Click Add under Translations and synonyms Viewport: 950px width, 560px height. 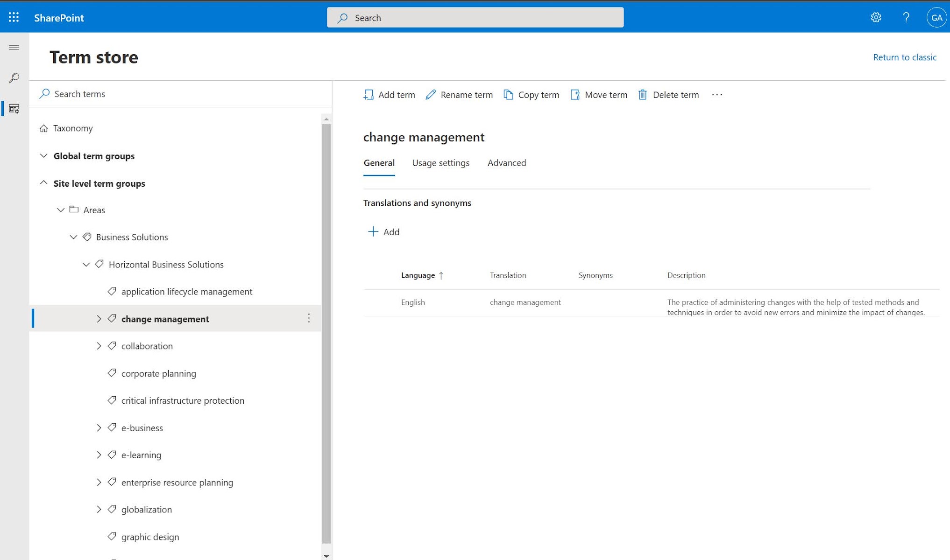point(383,232)
